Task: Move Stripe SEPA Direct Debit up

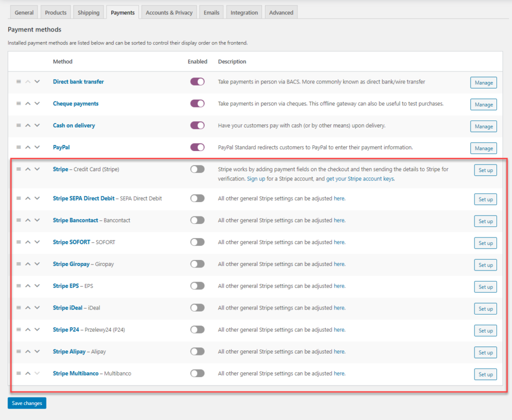Action: (28, 198)
